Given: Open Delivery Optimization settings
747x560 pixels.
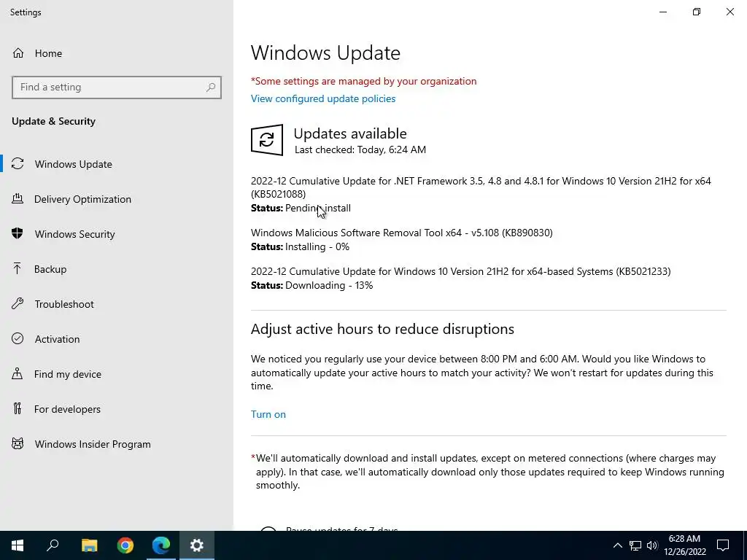Looking at the screenshot, I should (117, 199).
